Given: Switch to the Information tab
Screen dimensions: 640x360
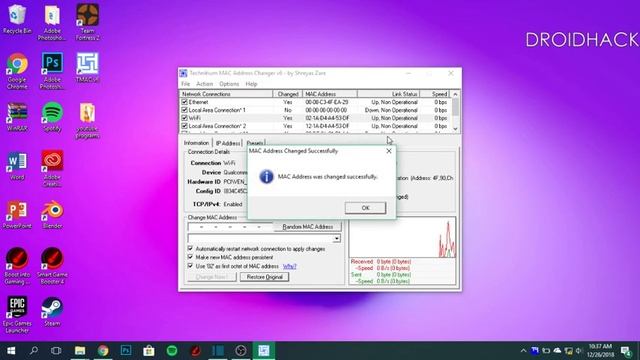Looking at the screenshot, I should 196,143.
